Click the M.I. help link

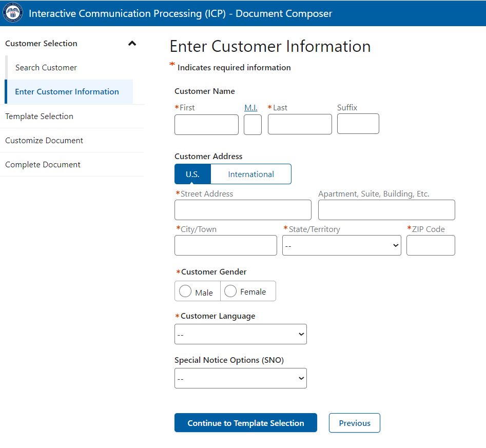[251, 108]
